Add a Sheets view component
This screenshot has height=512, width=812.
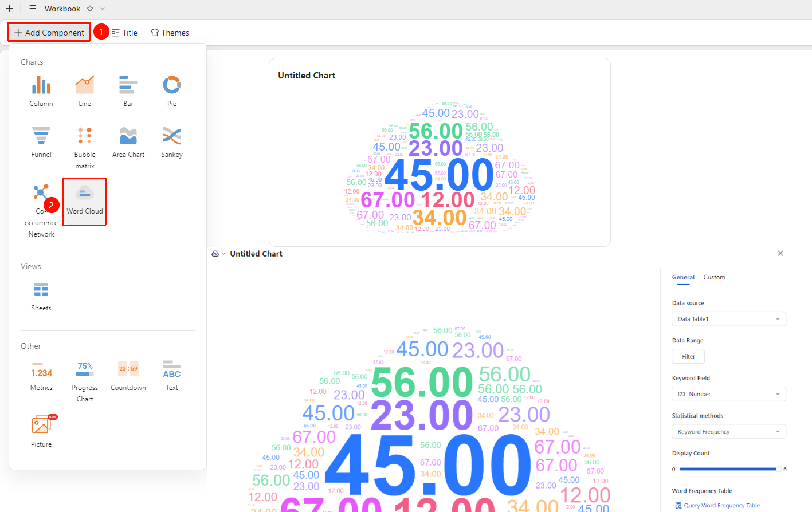coord(41,296)
